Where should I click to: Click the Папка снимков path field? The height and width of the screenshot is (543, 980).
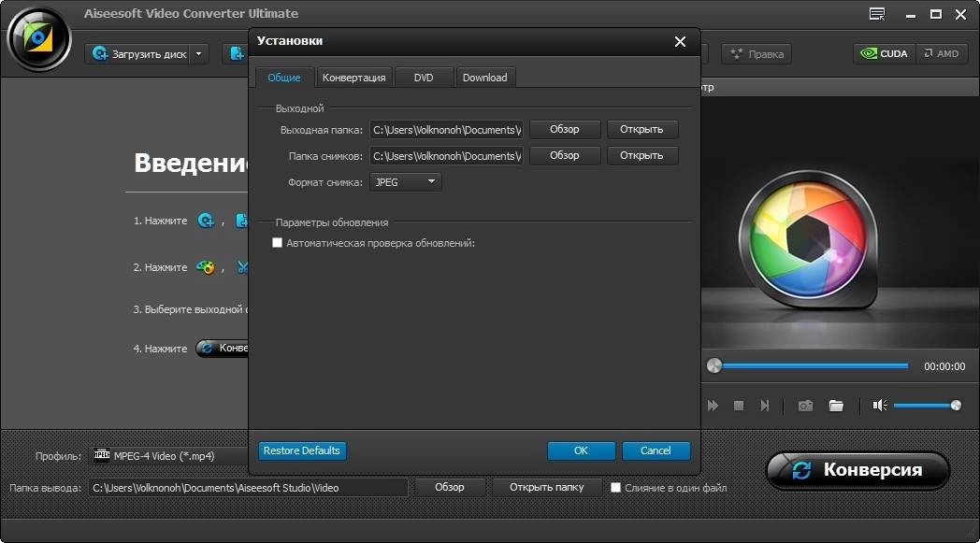coord(446,156)
